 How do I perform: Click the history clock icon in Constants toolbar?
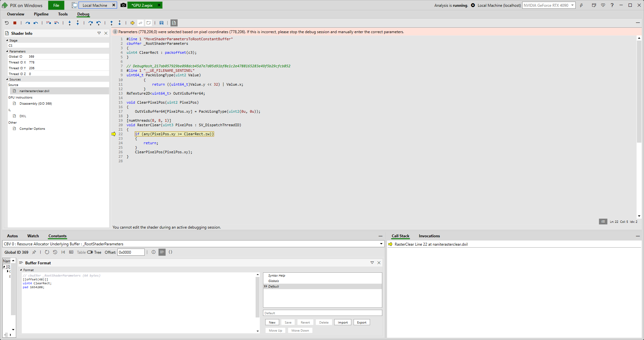pos(55,252)
